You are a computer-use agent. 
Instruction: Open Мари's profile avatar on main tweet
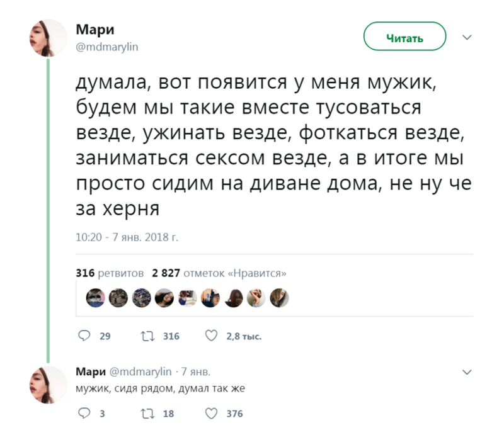tap(47, 38)
